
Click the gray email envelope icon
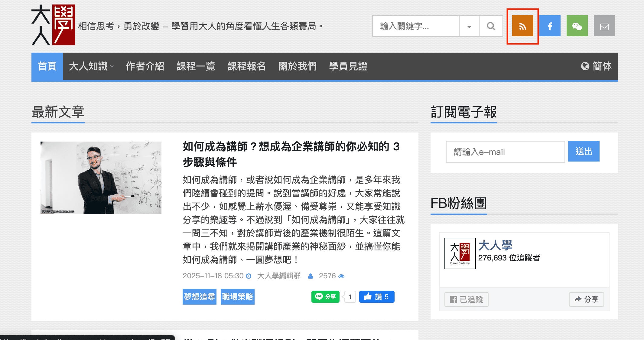604,26
